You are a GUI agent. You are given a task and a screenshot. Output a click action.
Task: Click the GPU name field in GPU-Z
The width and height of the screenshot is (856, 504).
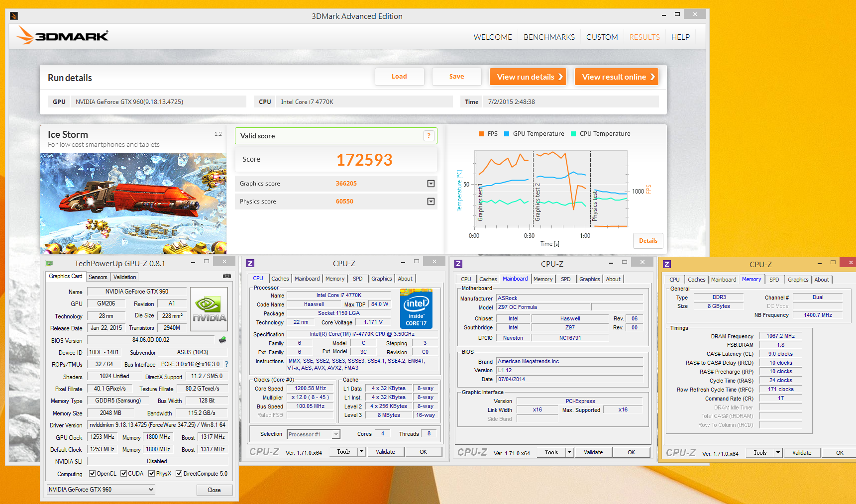(x=136, y=292)
